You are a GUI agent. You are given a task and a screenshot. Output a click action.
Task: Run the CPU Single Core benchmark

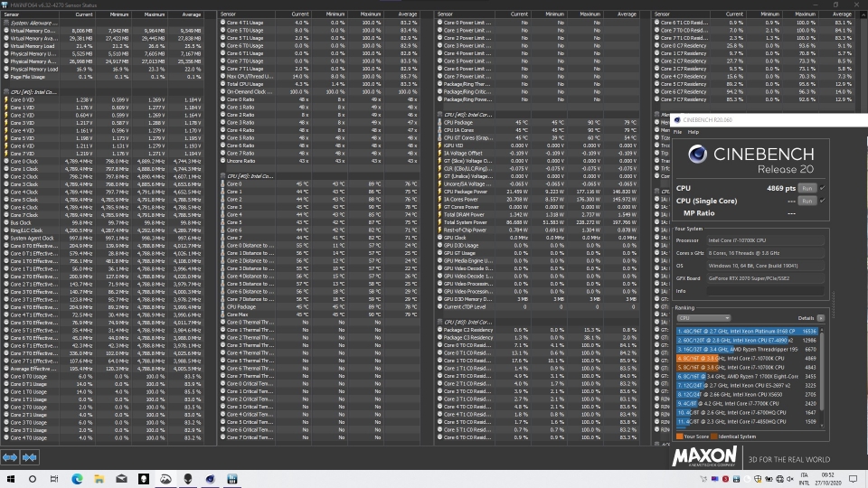click(x=807, y=201)
